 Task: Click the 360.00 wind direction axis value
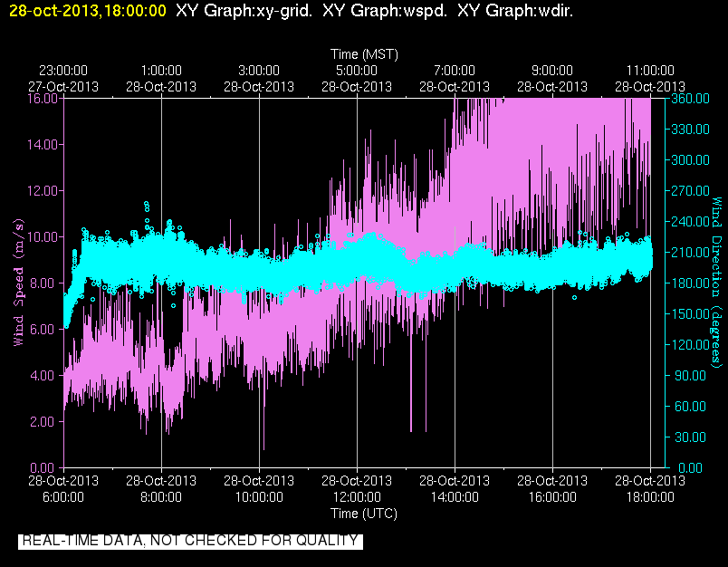[690, 99]
